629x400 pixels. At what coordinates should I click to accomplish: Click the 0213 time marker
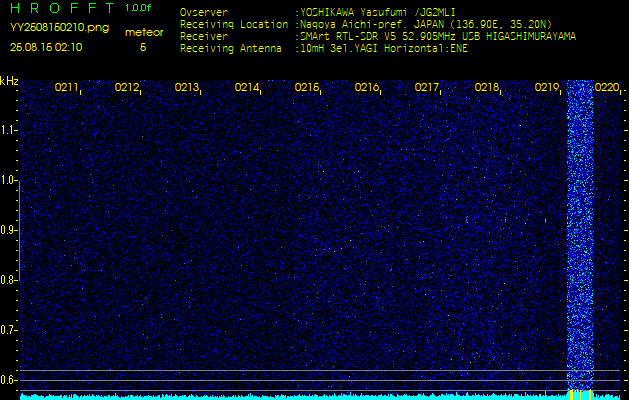click(x=187, y=87)
